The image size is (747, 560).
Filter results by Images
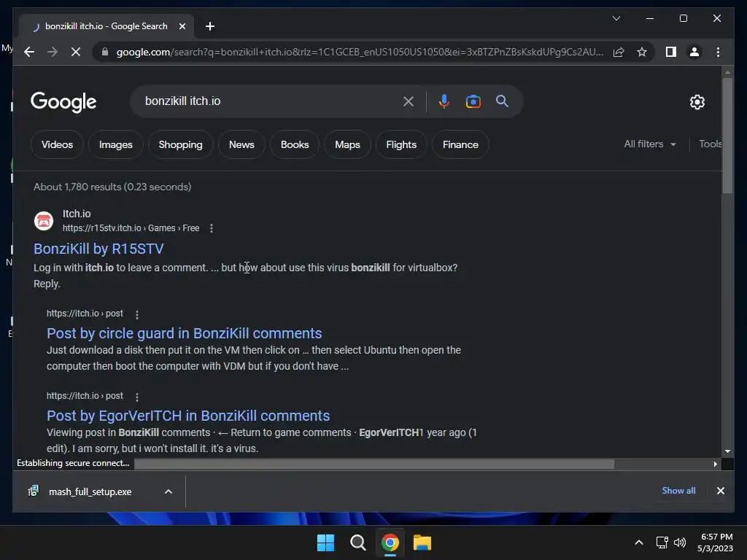116,144
